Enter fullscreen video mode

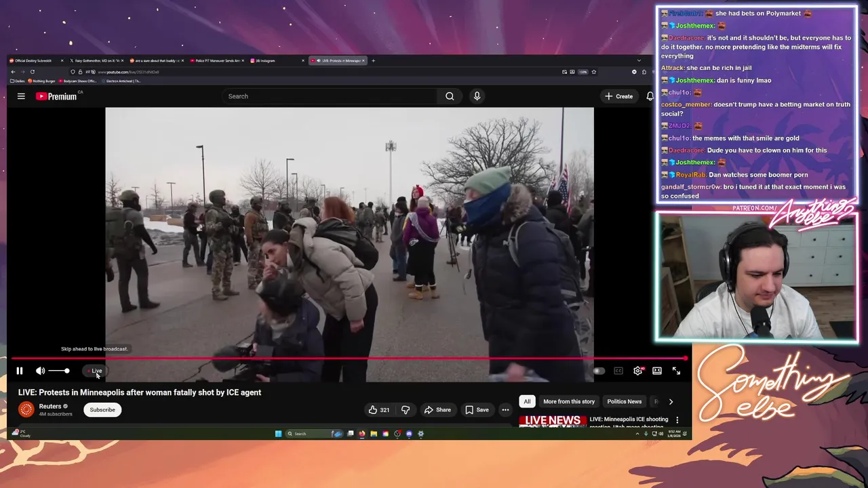pos(676,371)
